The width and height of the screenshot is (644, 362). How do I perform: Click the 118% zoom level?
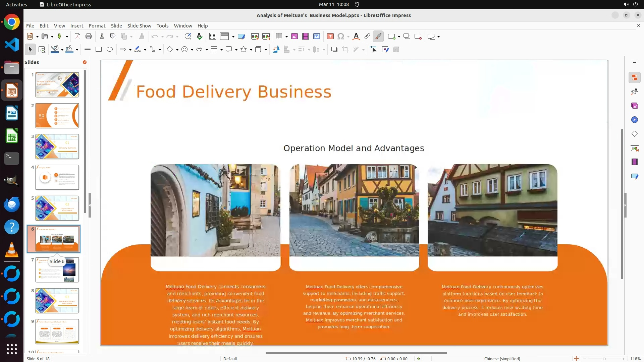pos(635,359)
